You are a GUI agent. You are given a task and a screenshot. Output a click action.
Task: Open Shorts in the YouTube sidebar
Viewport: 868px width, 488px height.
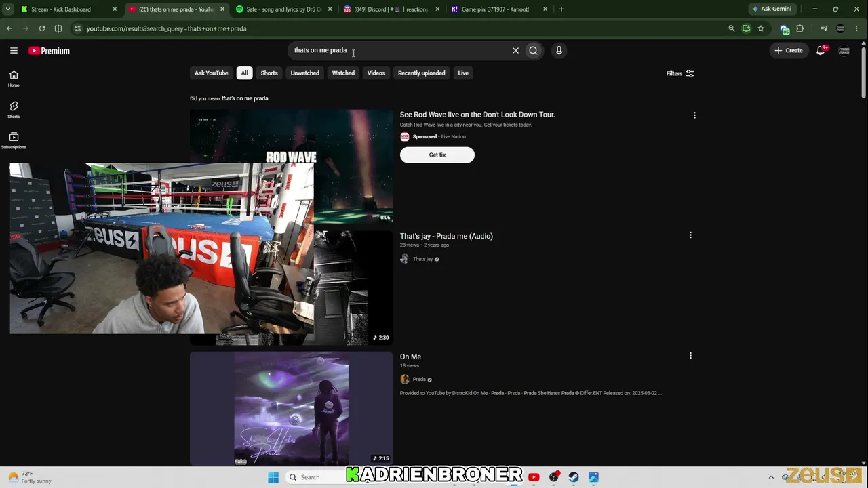pos(14,110)
